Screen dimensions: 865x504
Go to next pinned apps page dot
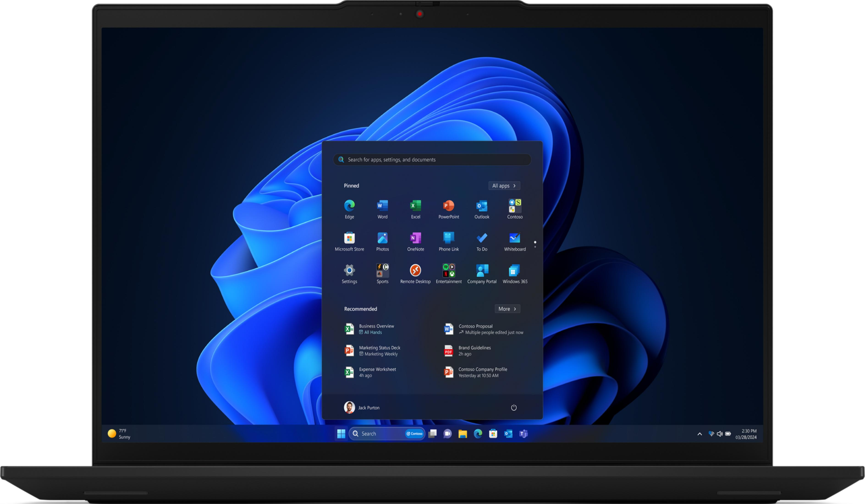pos(535,247)
